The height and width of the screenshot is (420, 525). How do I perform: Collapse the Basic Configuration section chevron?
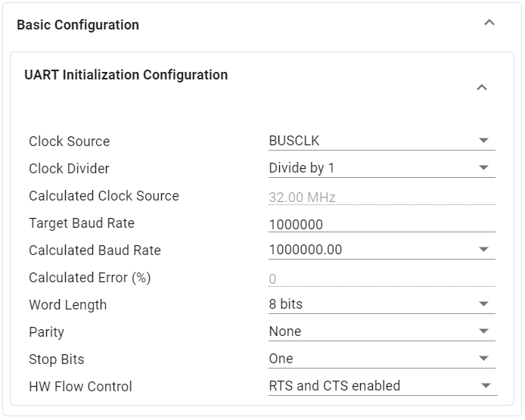click(489, 23)
